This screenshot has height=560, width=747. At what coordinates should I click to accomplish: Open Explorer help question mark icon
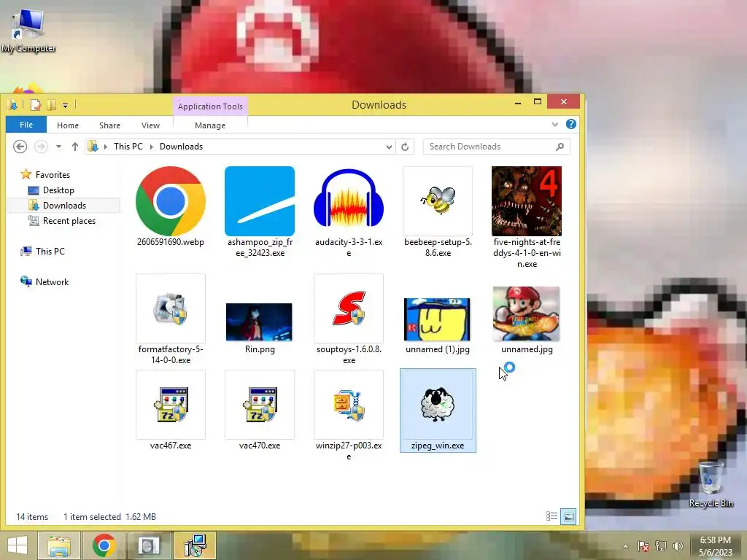click(570, 124)
